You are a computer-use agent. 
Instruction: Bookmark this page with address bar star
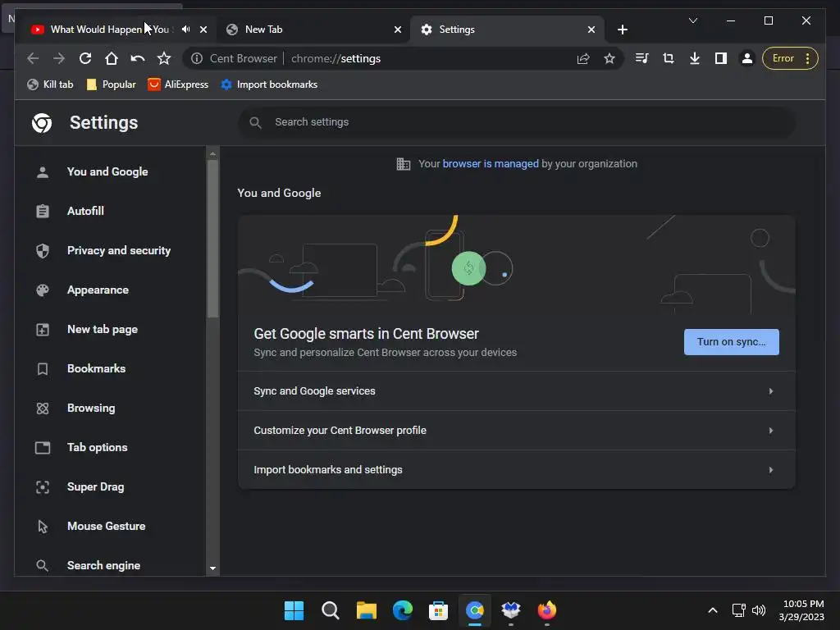coord(609,58)
